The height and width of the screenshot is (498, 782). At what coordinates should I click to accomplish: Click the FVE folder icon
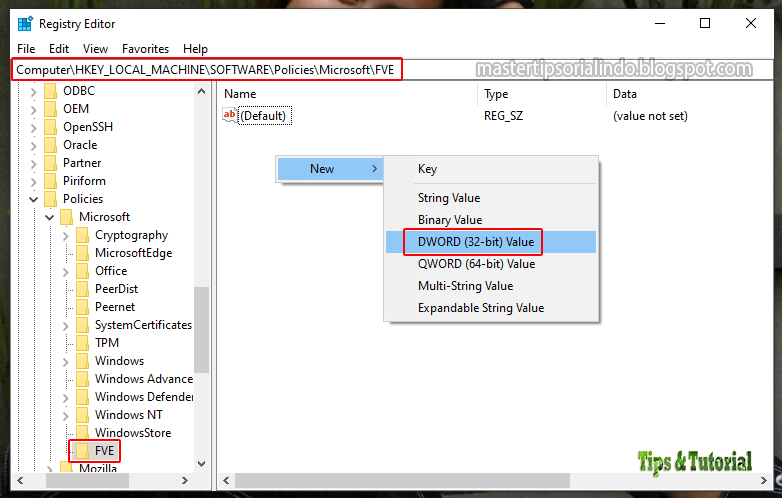82,451
